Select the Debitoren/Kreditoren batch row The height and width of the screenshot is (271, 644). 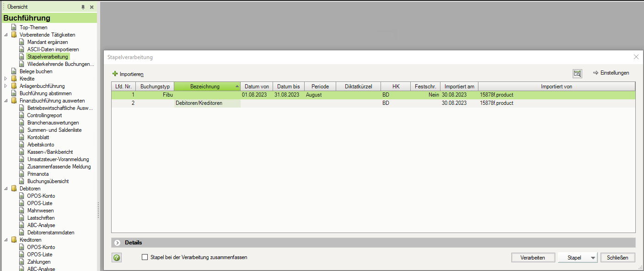199,103
